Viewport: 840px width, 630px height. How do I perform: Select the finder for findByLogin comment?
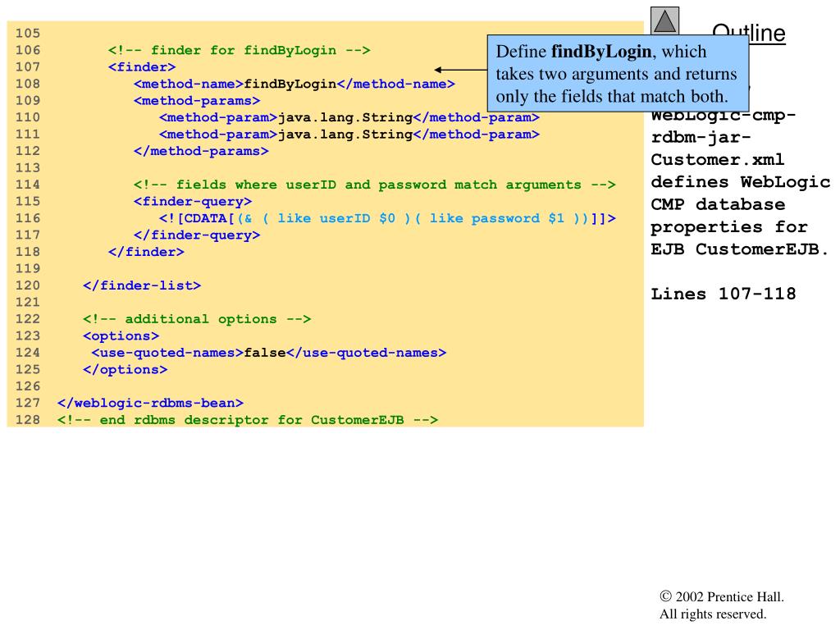pyautogui.click(x=240, y=50)
